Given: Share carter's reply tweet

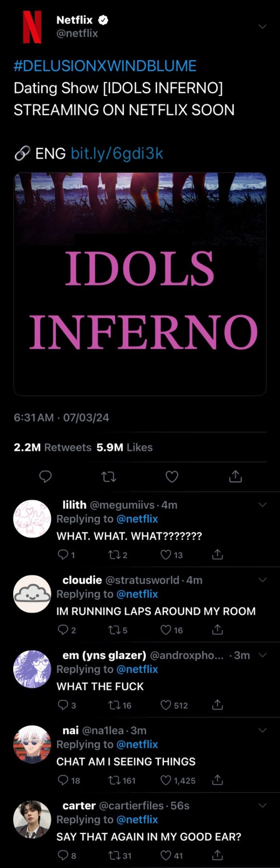Looking at the screenshot, I should click(x=217, y=855).
